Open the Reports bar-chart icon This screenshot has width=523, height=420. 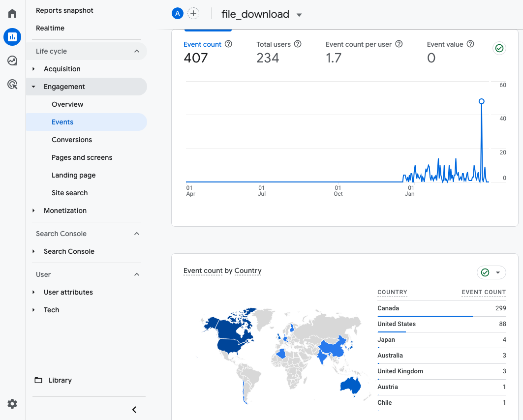(12, 37)
